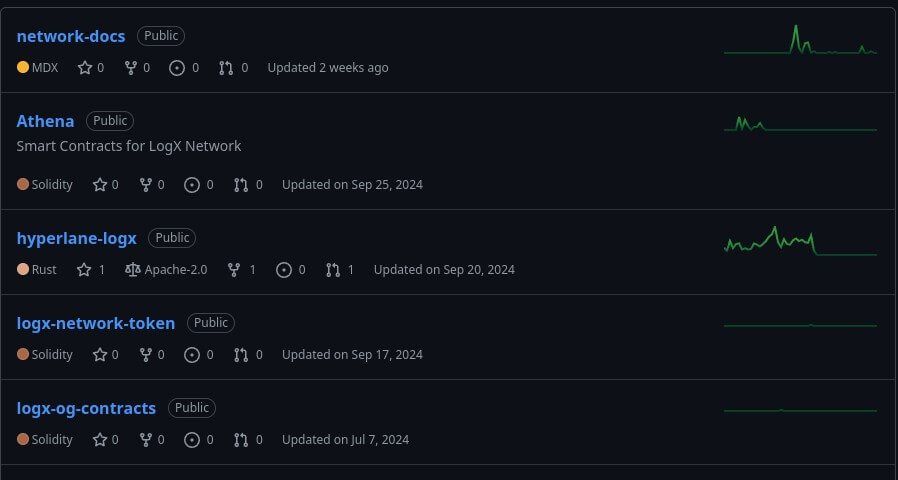
Task: Click the pull requests icon for network-docs
Action: tap(226, 68)
